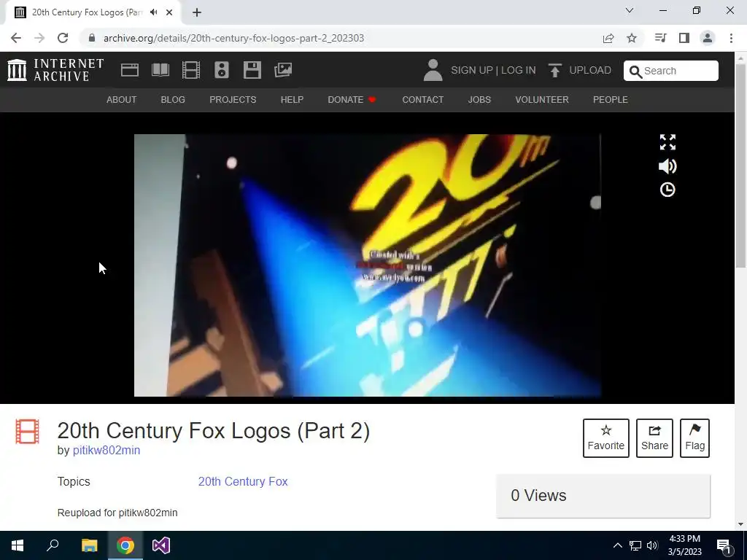Open the JOBS menu item
This screenshot has width=747, height=560.
[x=479, y=99]
